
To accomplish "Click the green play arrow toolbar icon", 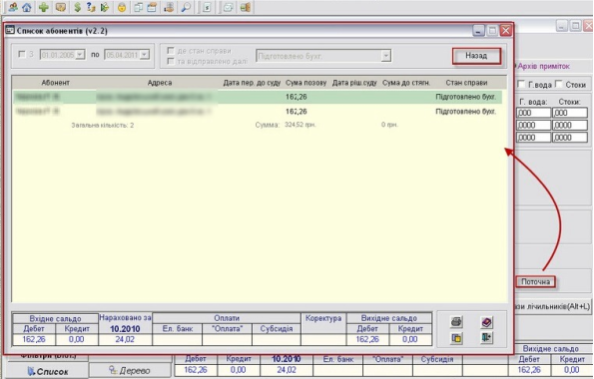I will 105,7.
